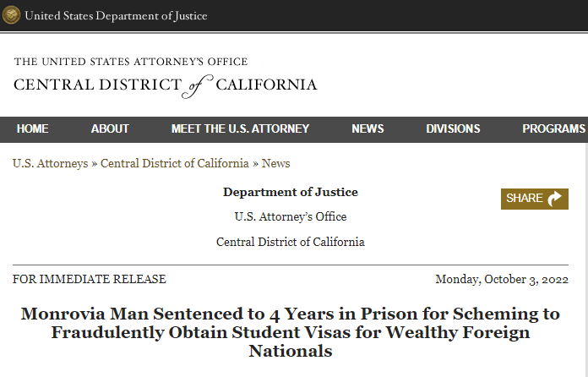The image size is (588, 377).
Task: Click the FOR IMMEDIATE RELEASE label
Action: click(90, 280)
